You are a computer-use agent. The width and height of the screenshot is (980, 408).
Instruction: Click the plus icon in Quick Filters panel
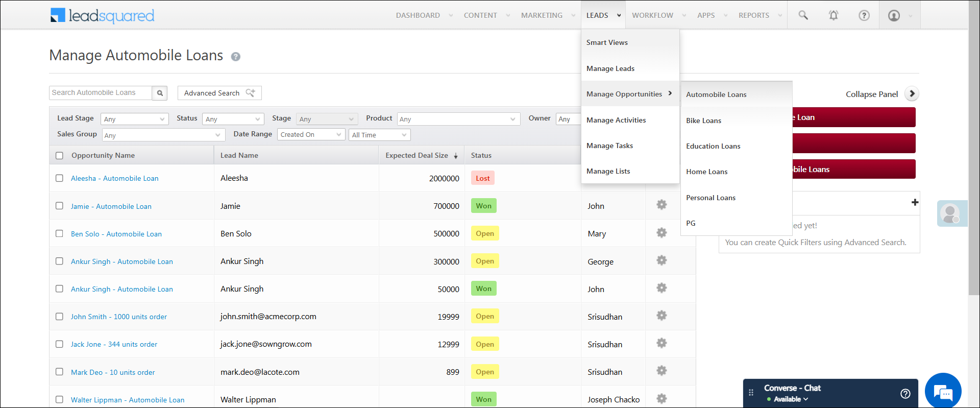tap(915, 202)
